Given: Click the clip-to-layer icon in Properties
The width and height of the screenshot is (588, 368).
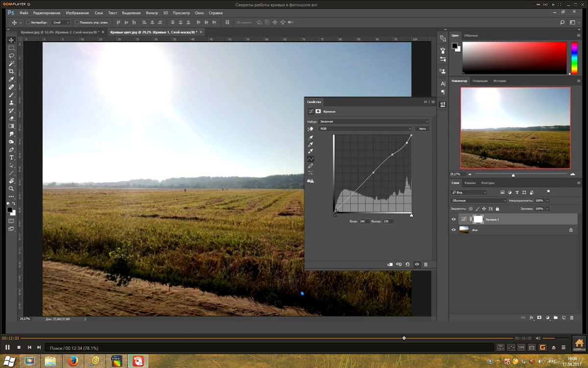Looking at the screenshot, I should click(390, 264).
